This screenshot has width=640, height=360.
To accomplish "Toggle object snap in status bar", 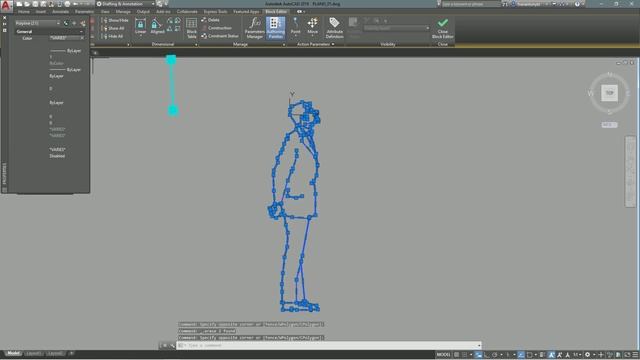I will pyautogui.click(x=529, y=355).
